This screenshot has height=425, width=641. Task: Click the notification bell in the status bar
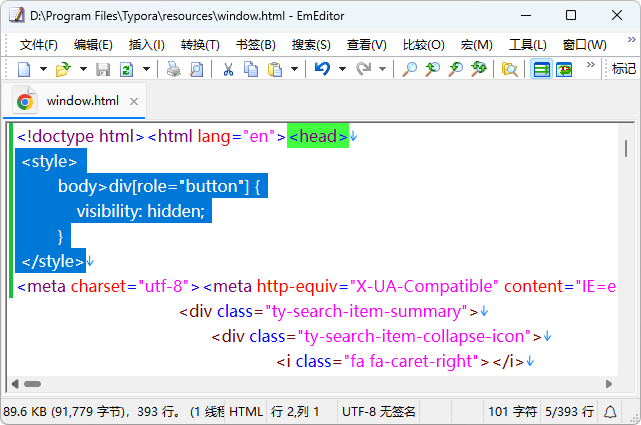[x=610, y=411]
